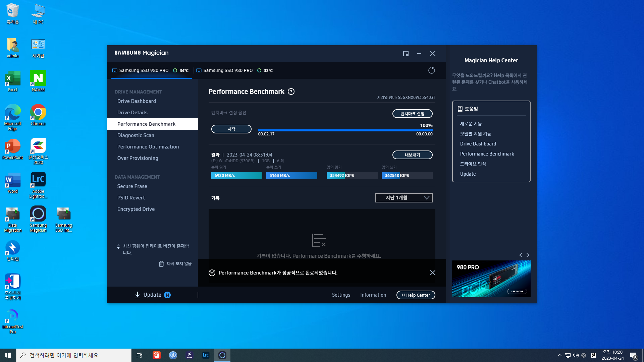Select Performance Benchmark in the sidebar

point(153,124)
